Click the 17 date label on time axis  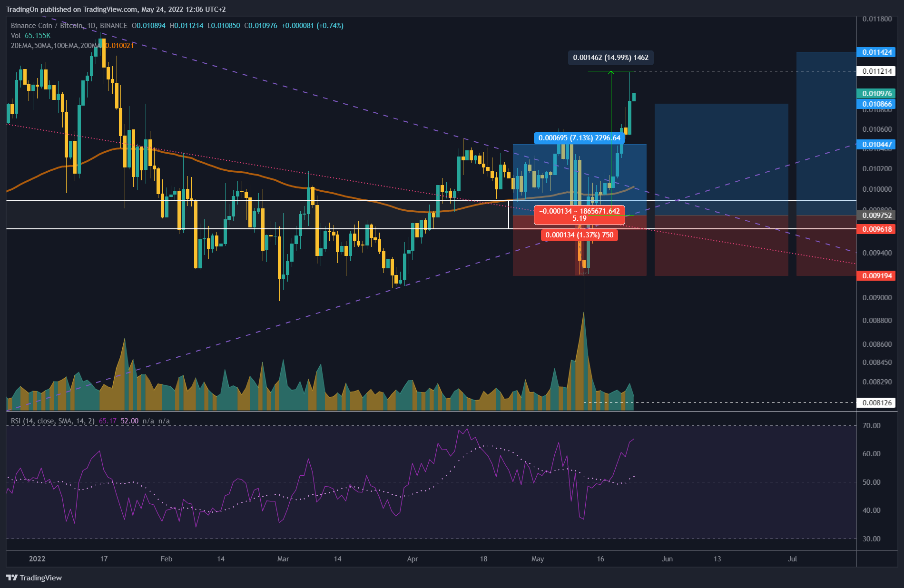coord(104,559)
